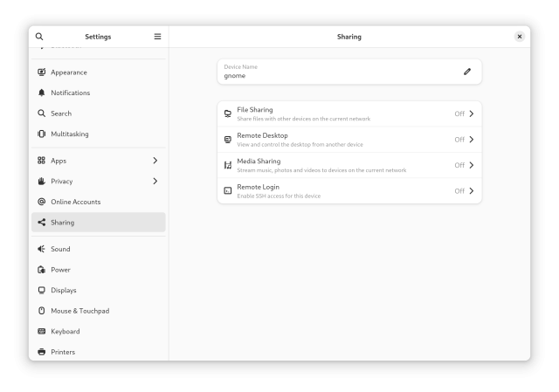Open the hamburger main menu
559x392 pixels.
tap(157, 37)
